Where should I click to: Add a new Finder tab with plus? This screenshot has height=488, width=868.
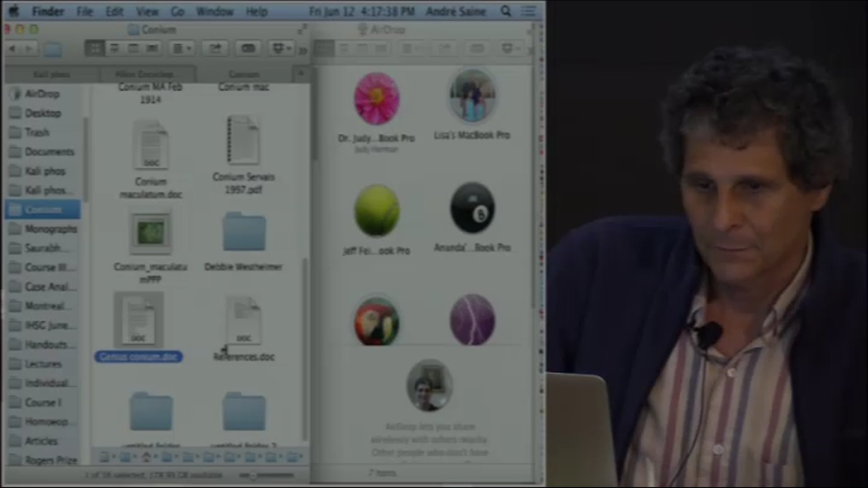pyautogui.click(x=301, y=73)
